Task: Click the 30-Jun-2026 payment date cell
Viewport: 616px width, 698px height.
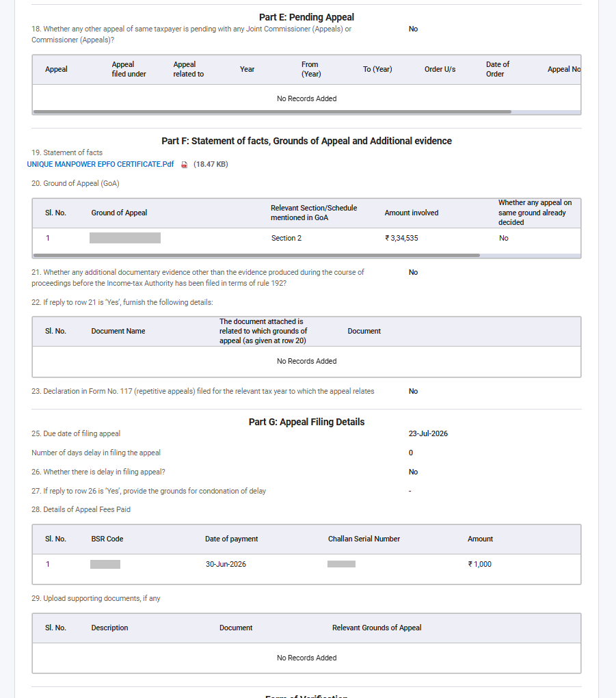Action: 226,564
